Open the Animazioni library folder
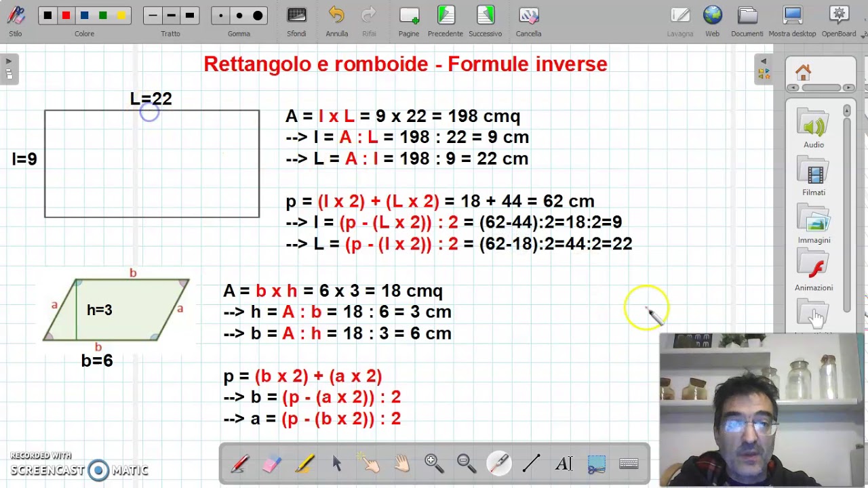Image resolution: width=868 pixels, height=488 pixels. (x=814, y=272)
